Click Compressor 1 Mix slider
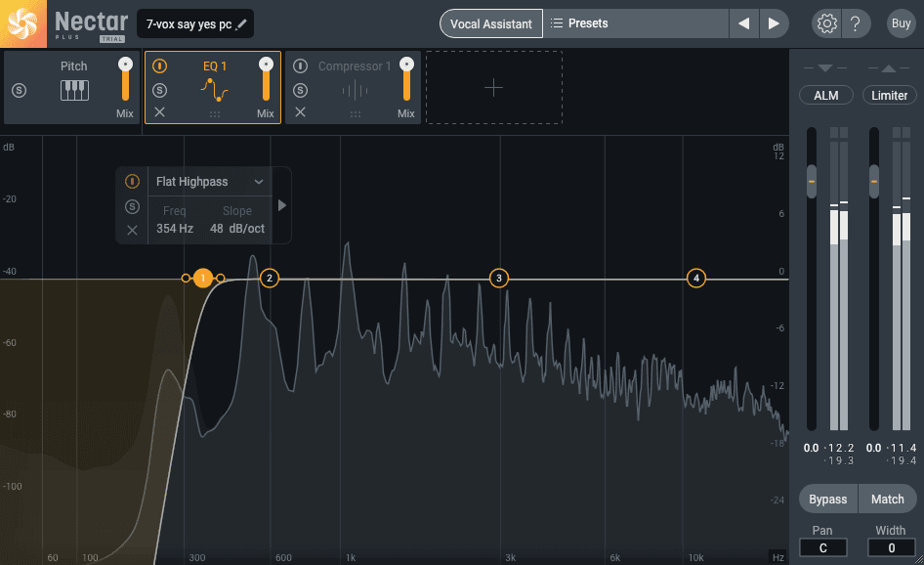The width and height of the screenshot is (924, 565). 406,79
